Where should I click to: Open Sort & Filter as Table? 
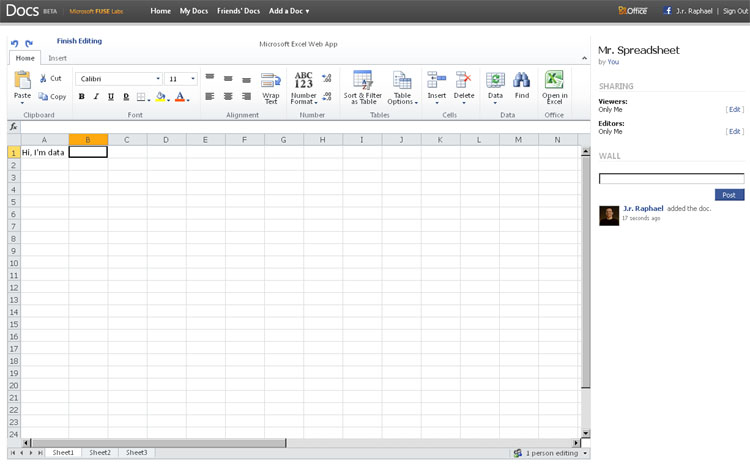coord(362,81)
